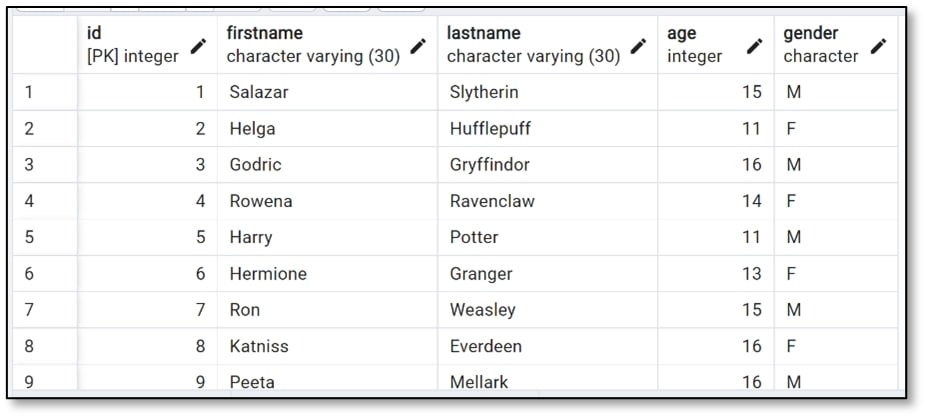
Task: Click the edit pencil icon for lastname column
Action: [x=638, y=45]
